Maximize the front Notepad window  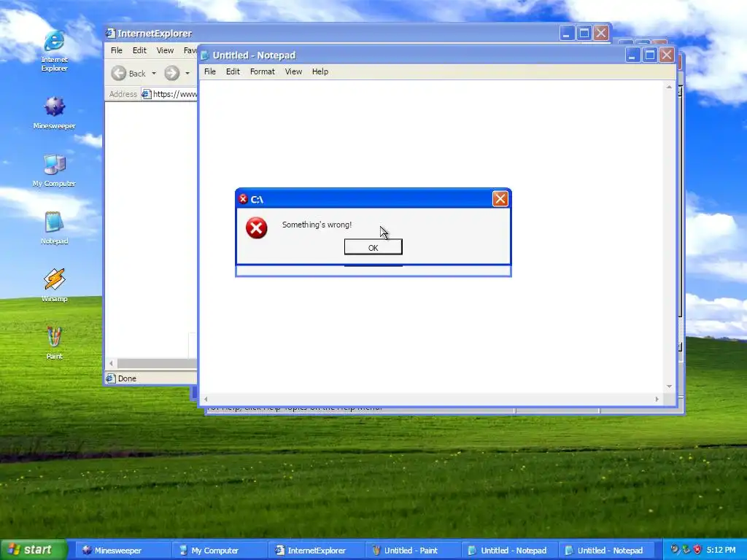650,55
